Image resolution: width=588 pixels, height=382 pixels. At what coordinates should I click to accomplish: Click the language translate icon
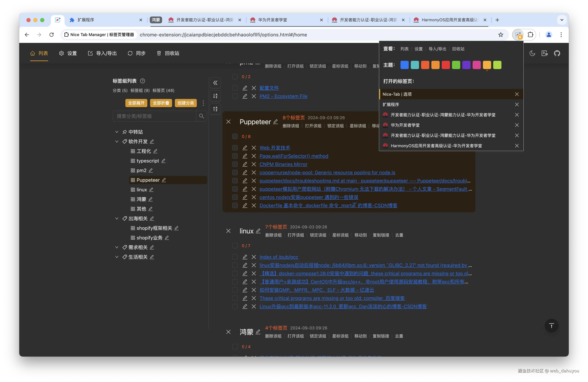pos(545,53)
